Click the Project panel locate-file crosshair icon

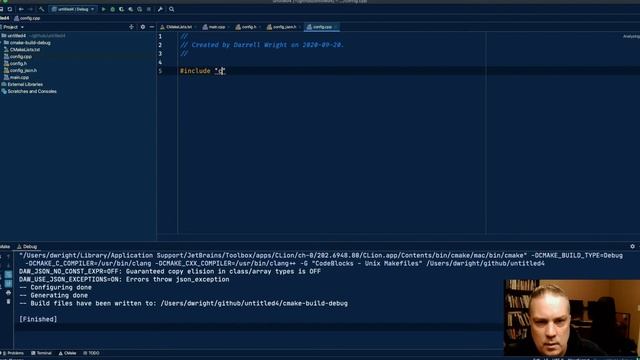[x=131, y=27]
